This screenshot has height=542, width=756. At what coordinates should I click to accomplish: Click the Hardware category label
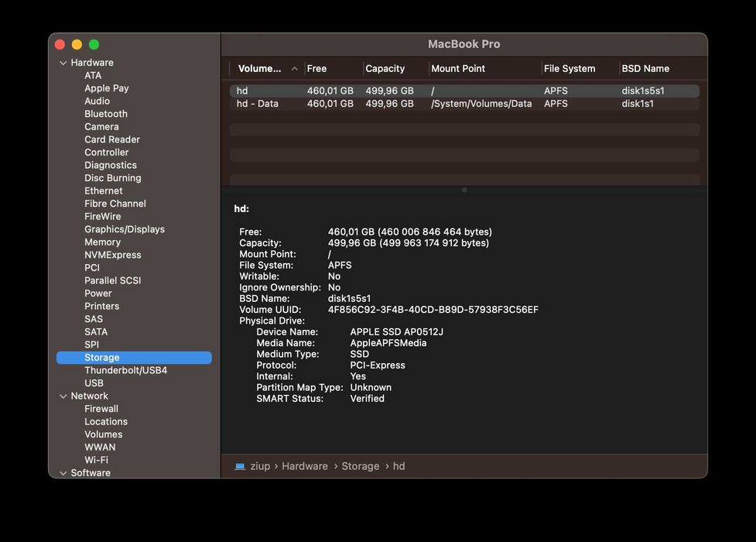point(92,63)
